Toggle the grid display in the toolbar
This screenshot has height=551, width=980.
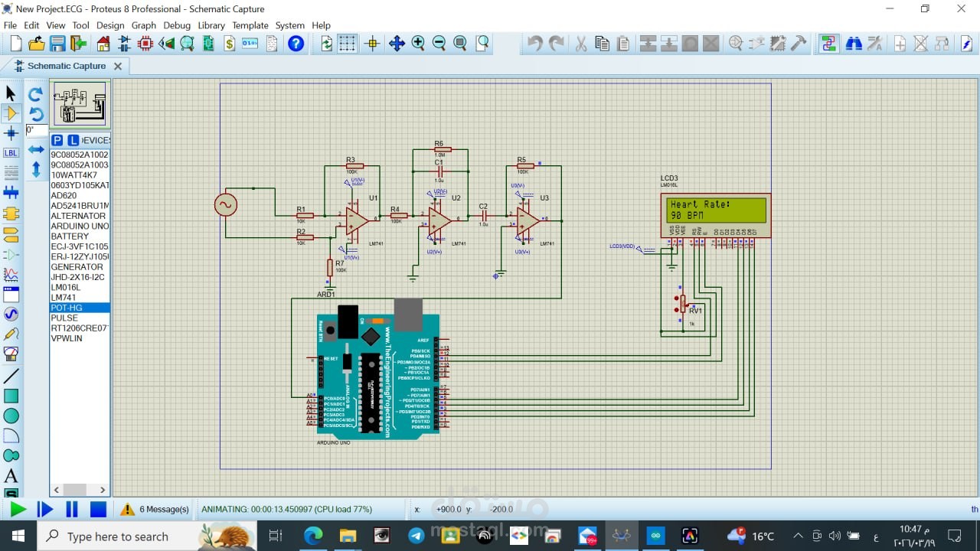(348, 44)
